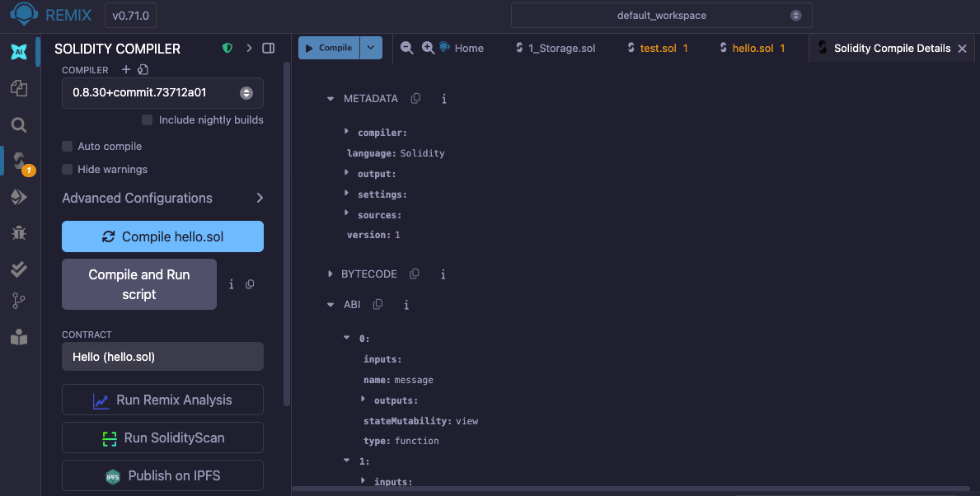Open the Git source control icon
Image resolution: width=980 pixels, height=496 pixels.
(x=18, y=302)
